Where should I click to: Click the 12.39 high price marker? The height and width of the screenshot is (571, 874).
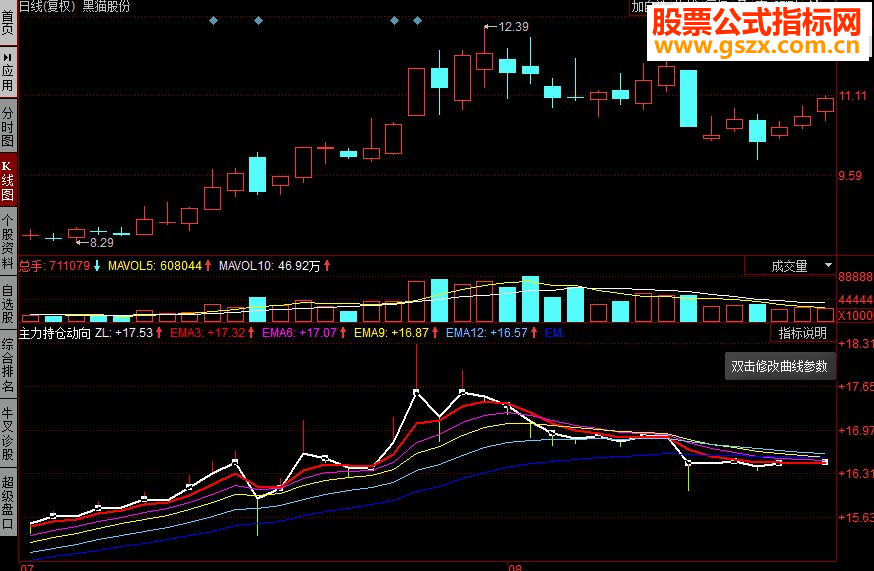513,27
